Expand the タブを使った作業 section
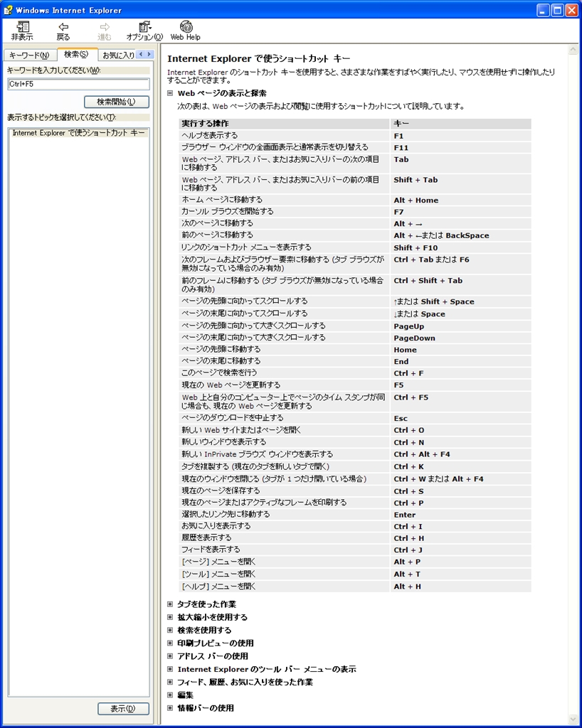 (170, 604)
